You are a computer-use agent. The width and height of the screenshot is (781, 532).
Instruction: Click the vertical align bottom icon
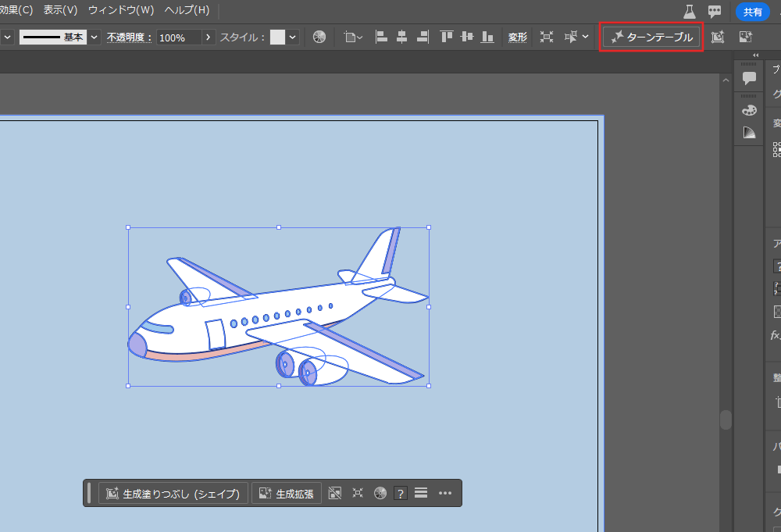487,37
